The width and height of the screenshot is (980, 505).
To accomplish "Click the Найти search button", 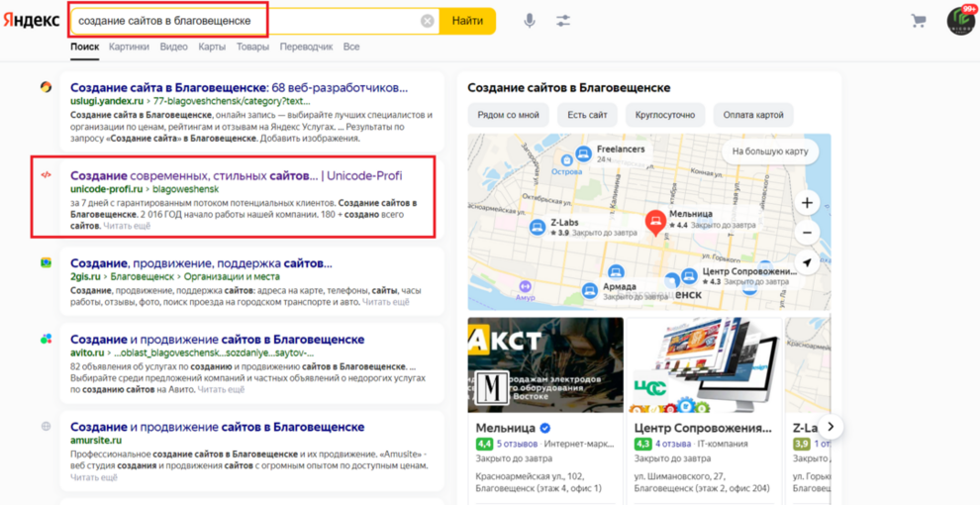I will pyautogui.click(x=467, y=21).
